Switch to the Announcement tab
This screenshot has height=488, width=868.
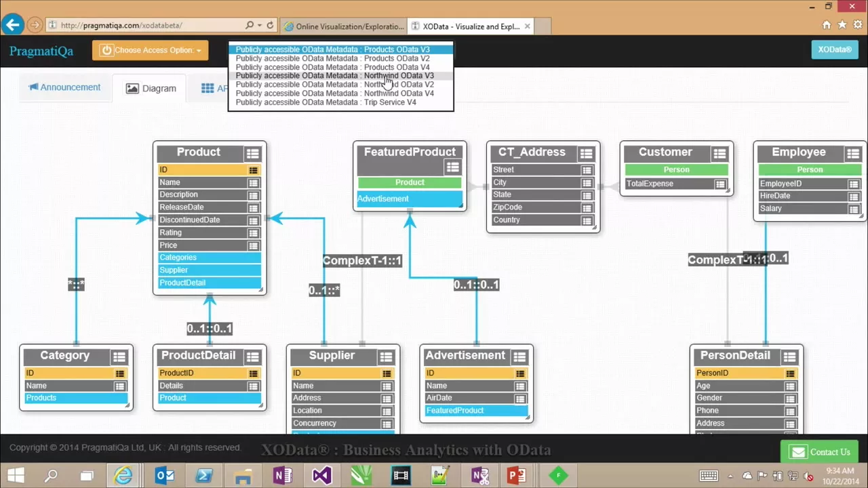pyautogui.click(x=64, y=87)
